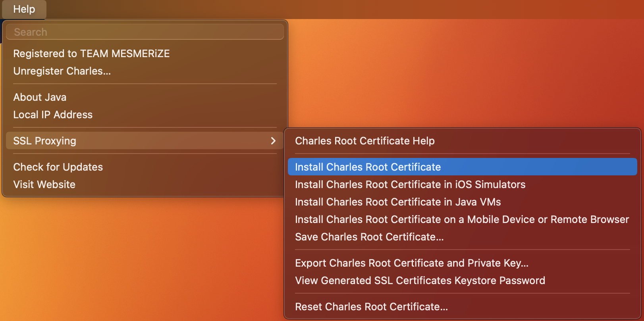Open Visit Website link item
644x321 pixels.
click(44, 185)
